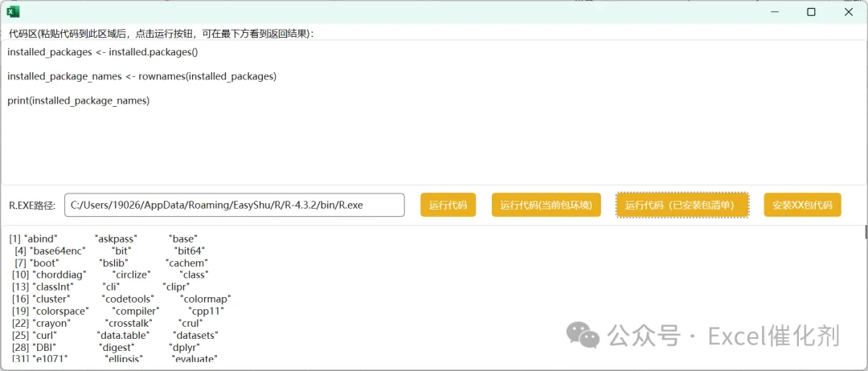
Task: Click "cpp11" in the output
Action: tap(206, 311)
